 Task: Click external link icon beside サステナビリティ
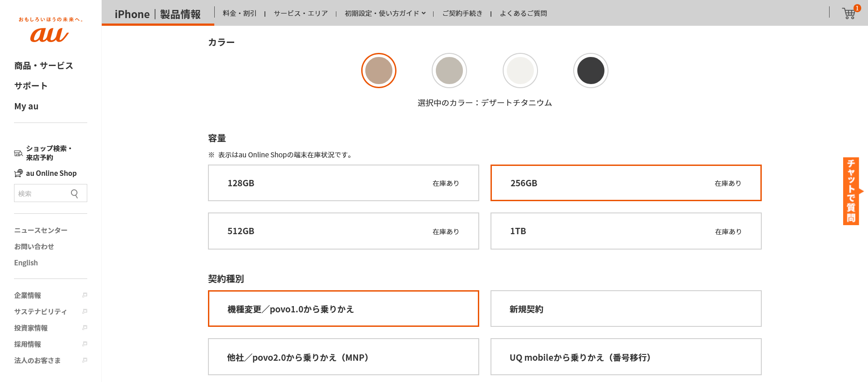click(85, 311)
